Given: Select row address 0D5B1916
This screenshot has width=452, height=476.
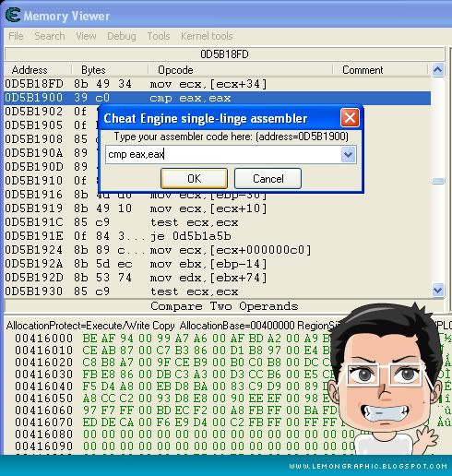Looking at the screenshot, I should pyautogui.click(x=34, y=195).
